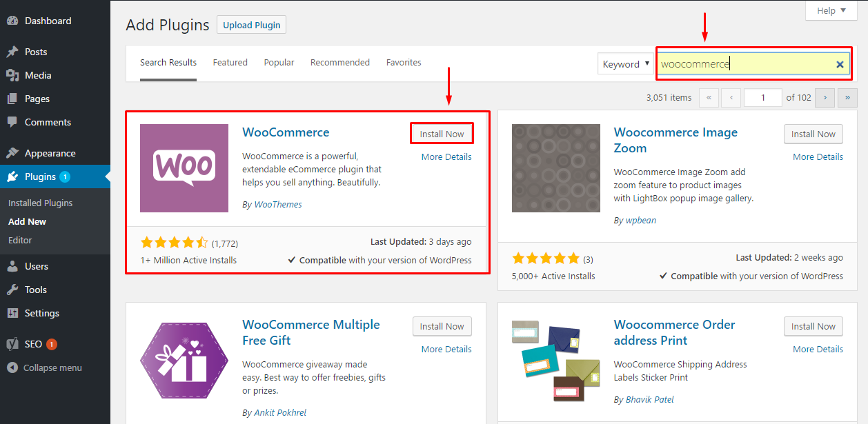Install Now Woocommerce Order address Print
Image resolution: width=868 pixels, height=424 pixels.
pos(813,326)
